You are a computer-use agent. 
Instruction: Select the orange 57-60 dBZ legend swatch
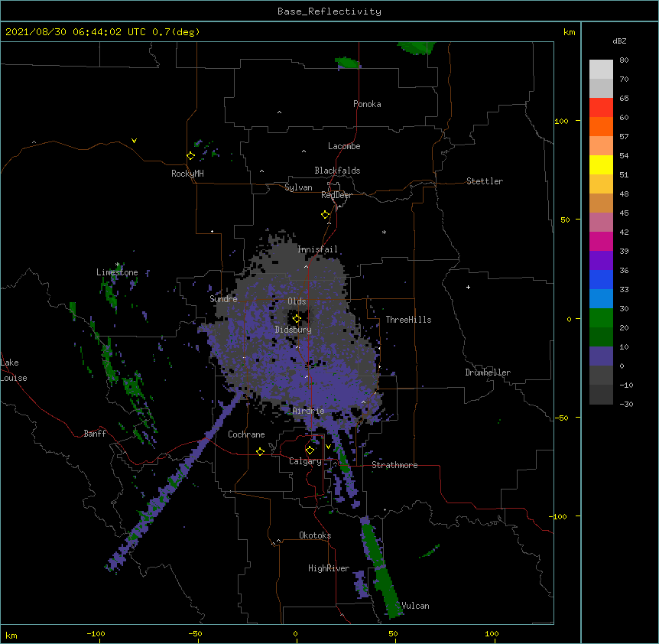(x=601, y=126)
